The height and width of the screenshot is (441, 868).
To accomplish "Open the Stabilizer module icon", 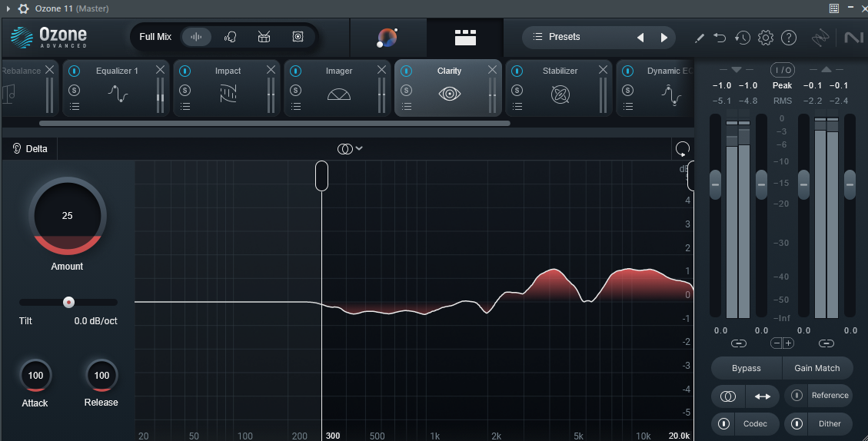I will [x=560, y=94].
